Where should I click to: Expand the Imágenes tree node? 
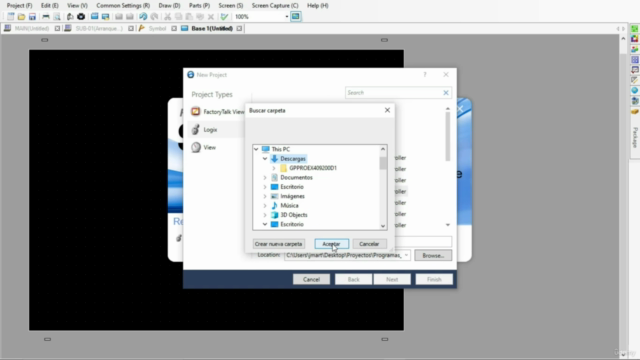point(265,196)
